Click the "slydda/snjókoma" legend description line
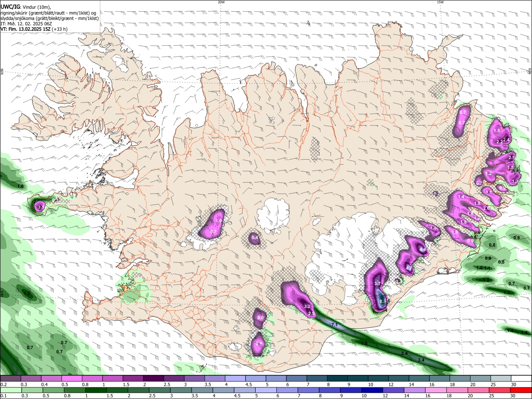This screenshot has height=399, width=532. (49, 18)
